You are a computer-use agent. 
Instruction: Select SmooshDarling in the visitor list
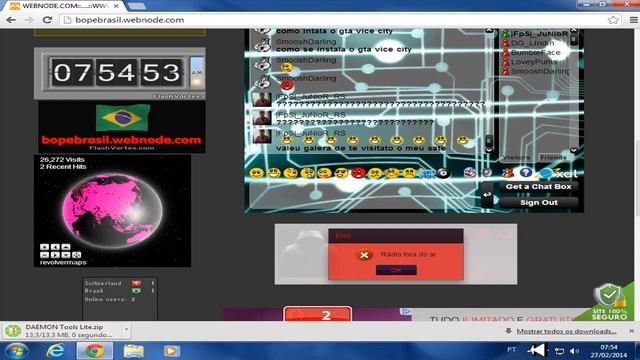536,71
